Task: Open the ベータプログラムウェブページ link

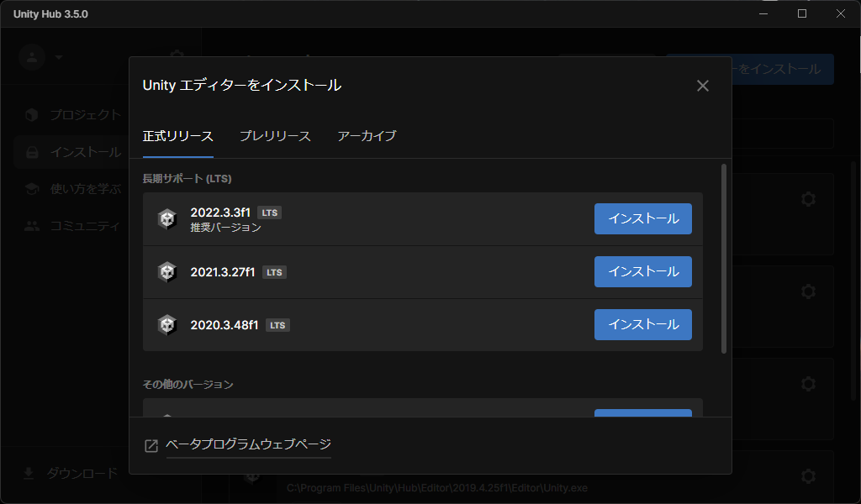Action: [248, 444]
